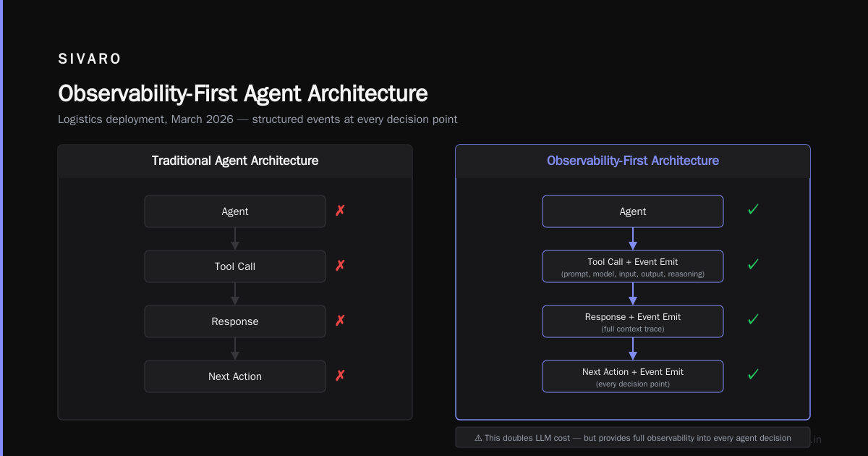
Task: Click the SIVARO brand logo text
Action: pos(90,59)
